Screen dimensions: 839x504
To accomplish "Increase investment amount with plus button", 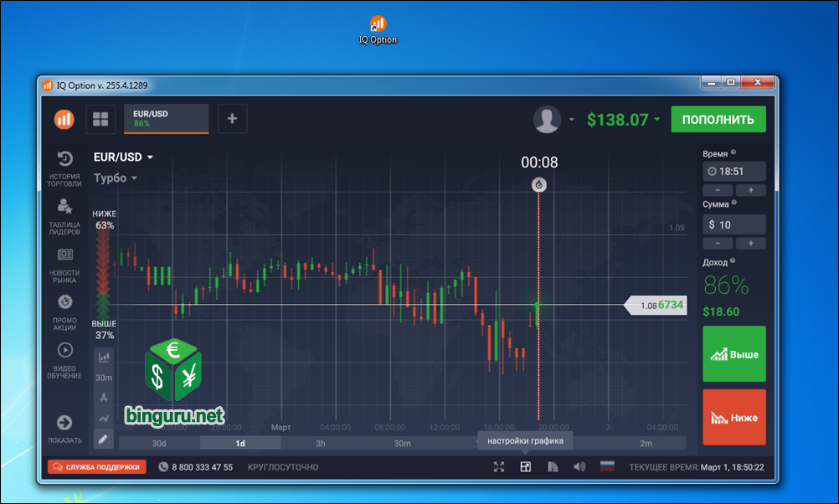I will [751, 244].
